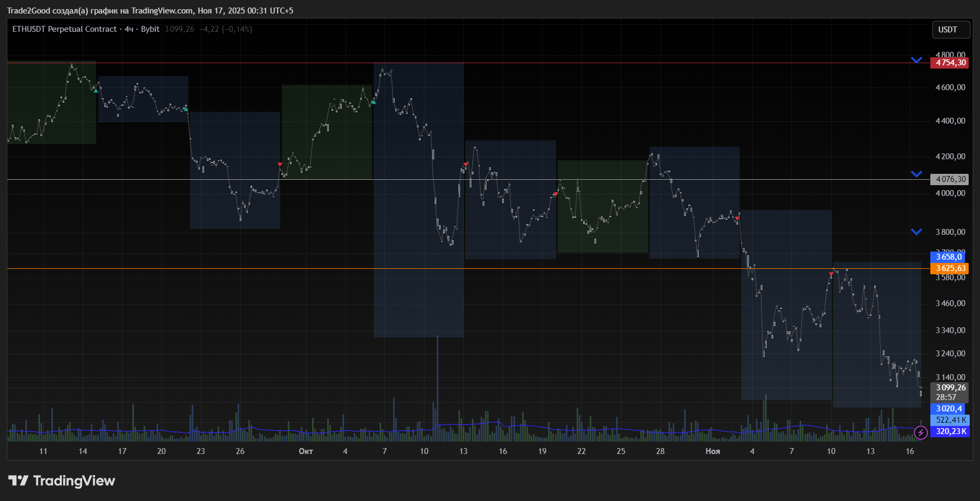
Task: Click the red 4754,30 price label
Action: (x=950, y=63)
